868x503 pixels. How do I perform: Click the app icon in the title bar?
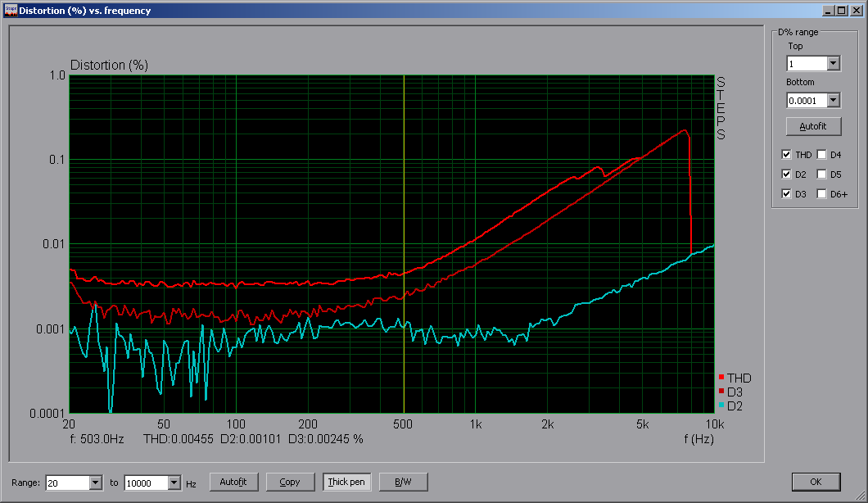pos(11,10)
